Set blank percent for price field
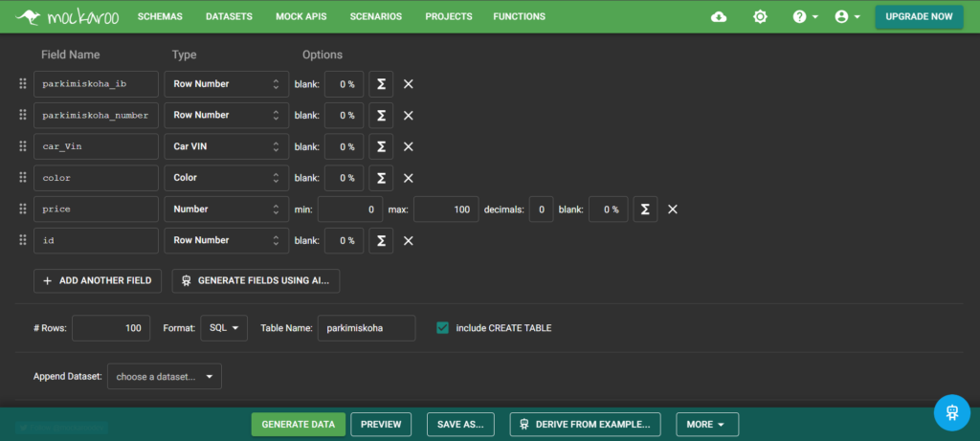980x441 pixels. coord(608,209)
